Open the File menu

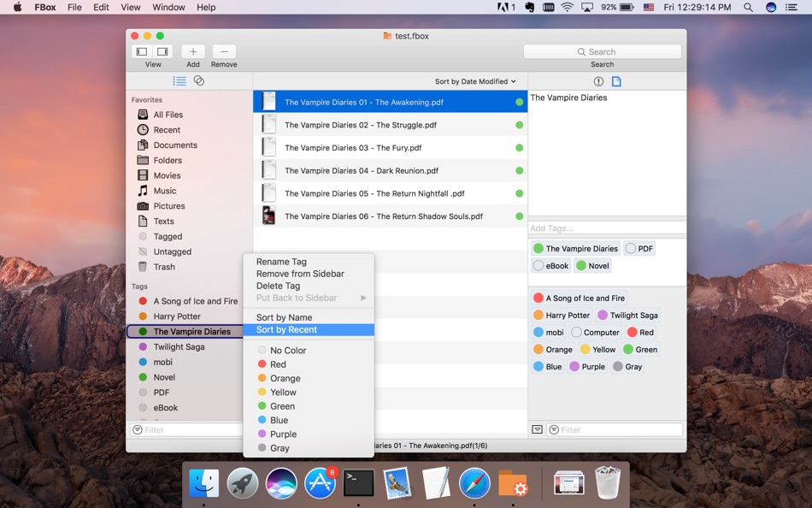tap(74, 7)
